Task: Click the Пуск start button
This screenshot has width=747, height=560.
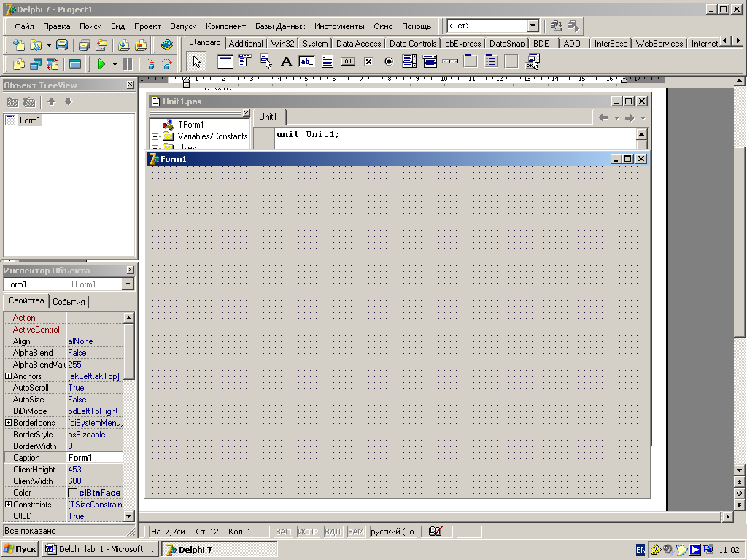Action: click(x=20, y=549)
